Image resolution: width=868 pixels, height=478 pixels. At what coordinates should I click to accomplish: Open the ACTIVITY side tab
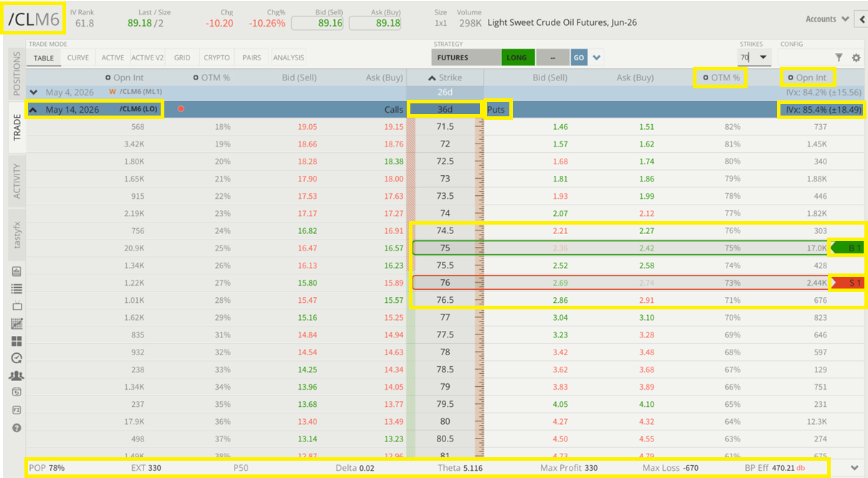point(17,181)
